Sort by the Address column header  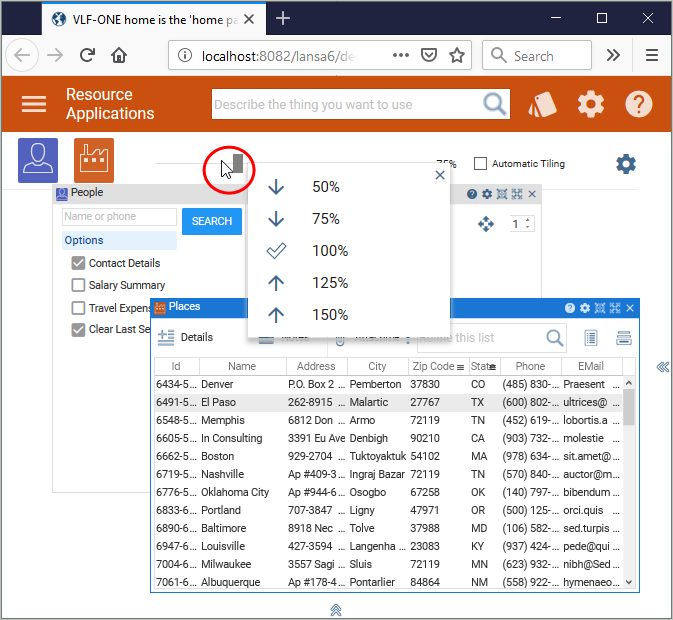click(316, 366)
